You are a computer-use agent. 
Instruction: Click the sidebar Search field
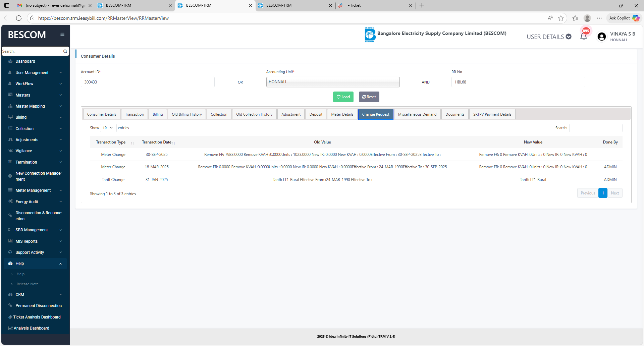pyautogui.click(x=32, y=51)
